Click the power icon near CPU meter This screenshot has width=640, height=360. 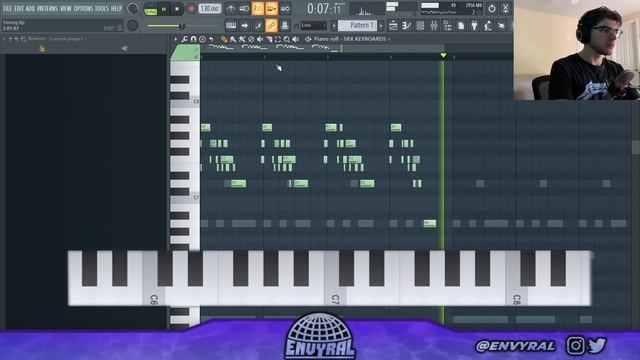pos(492,9)
